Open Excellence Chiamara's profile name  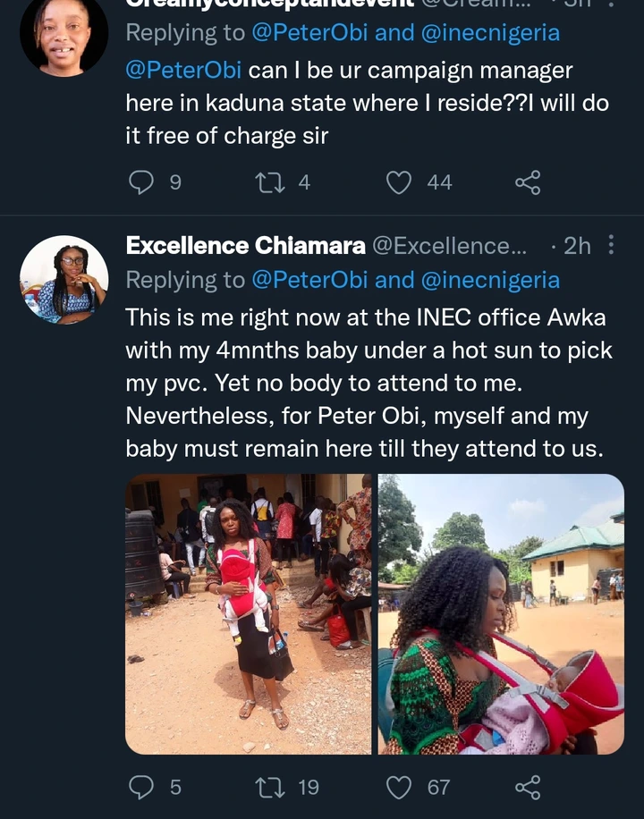pos(246,246)
